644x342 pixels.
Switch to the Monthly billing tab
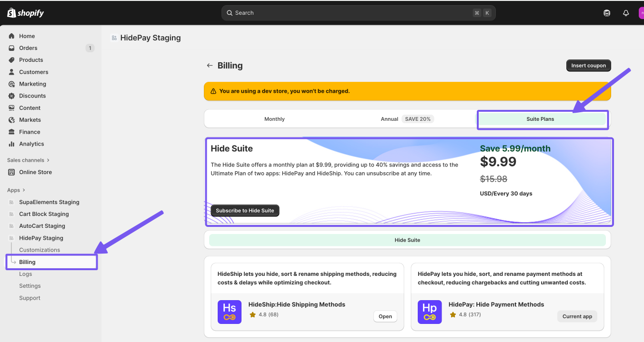click(x=274, y=119)
